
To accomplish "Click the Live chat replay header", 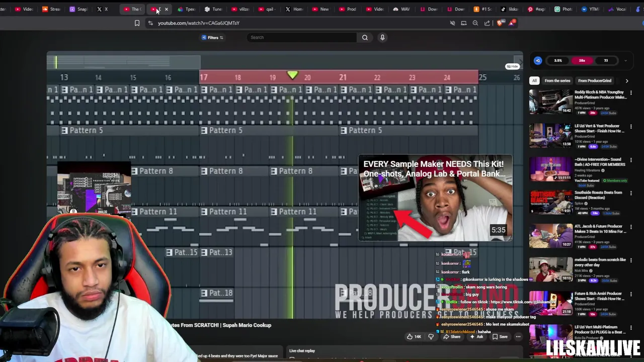I will click(x=302, y=351).
